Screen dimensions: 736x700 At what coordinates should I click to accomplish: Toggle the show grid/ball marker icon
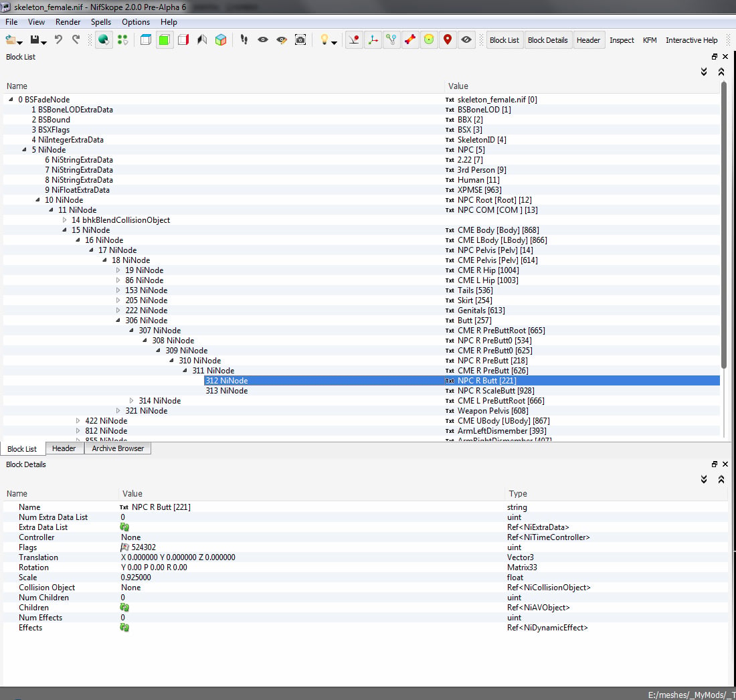pos(354,40)
